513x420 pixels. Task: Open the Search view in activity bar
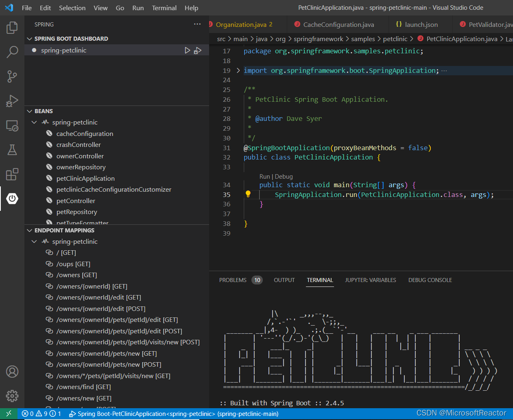point(12,52)
